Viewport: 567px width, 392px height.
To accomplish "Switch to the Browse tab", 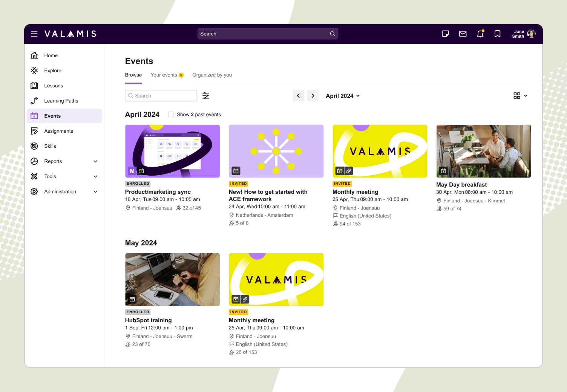I will coord(133,75).
